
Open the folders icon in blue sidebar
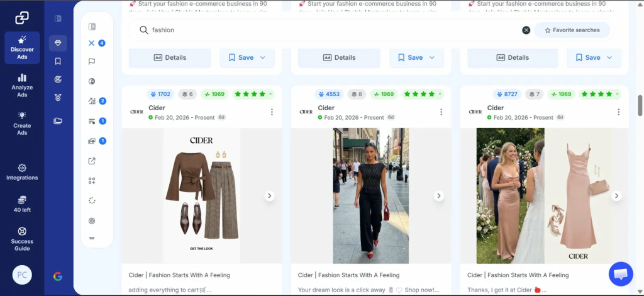(x=58, y=121)
